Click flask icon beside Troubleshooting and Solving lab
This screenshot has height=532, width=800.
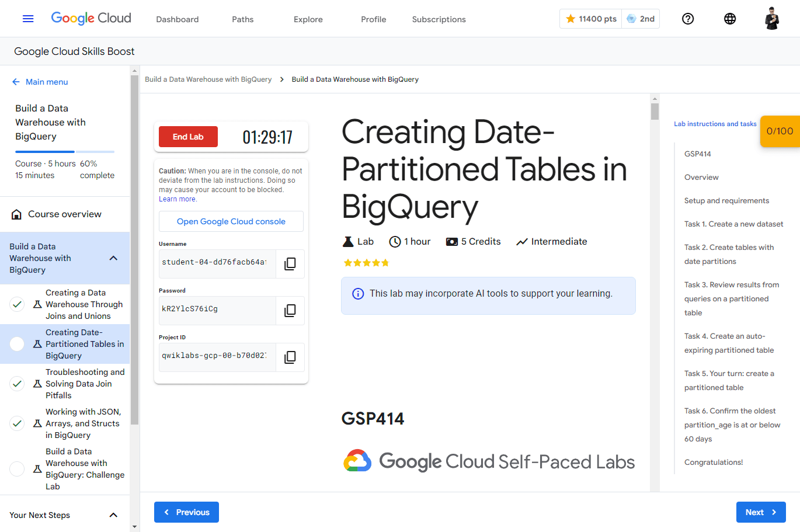[x=37, y=384]
